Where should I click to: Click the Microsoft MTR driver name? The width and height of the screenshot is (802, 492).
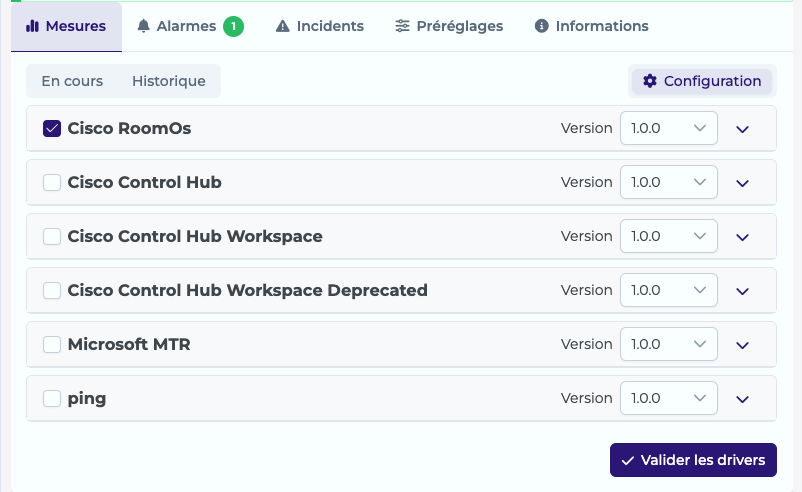click(x=129, y=344)
